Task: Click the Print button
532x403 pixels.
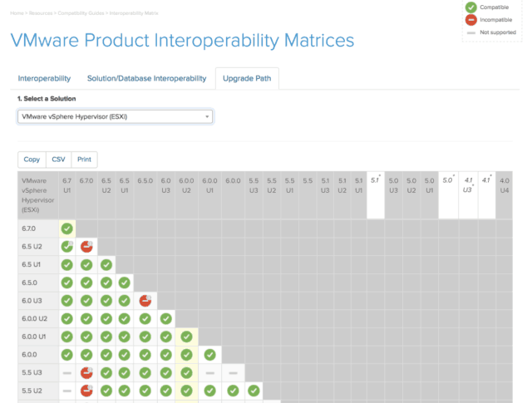Action: [x=84, y=160]
